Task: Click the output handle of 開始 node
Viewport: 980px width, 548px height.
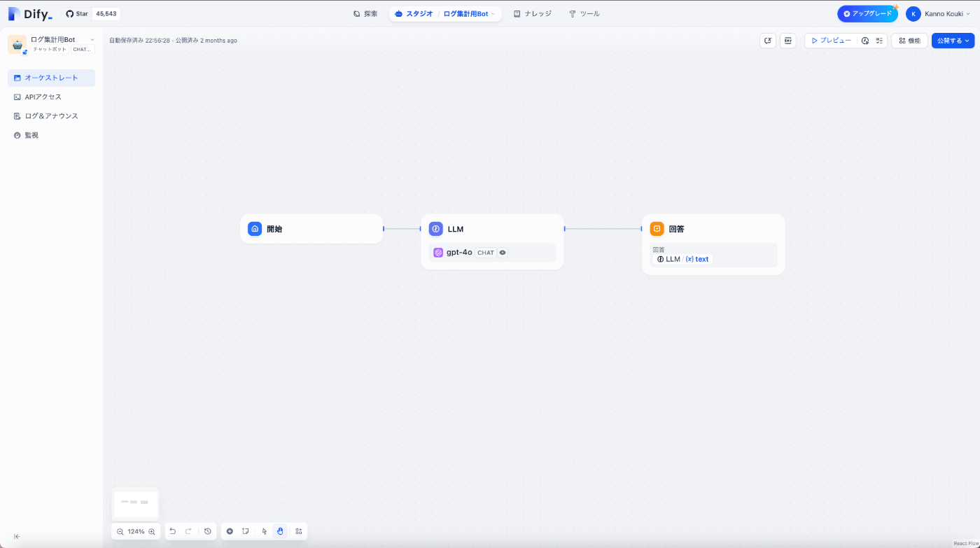Action: (x=384, y=229)
